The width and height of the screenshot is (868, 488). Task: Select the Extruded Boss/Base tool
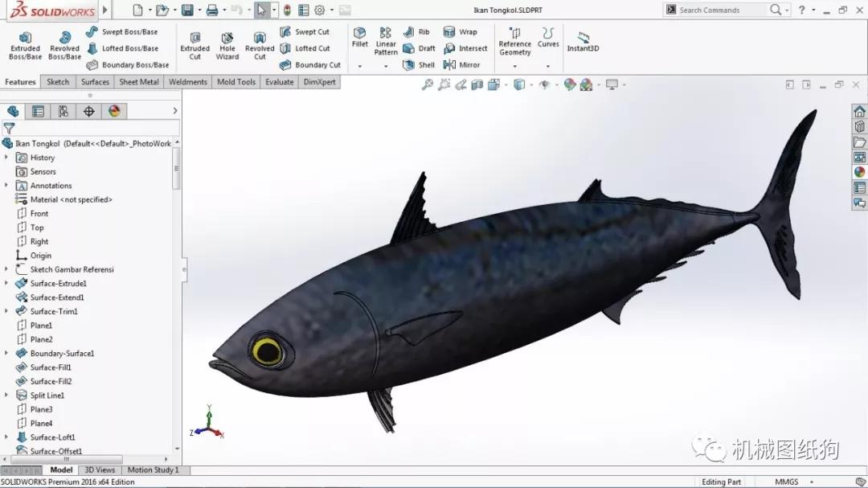pos(24,46)
